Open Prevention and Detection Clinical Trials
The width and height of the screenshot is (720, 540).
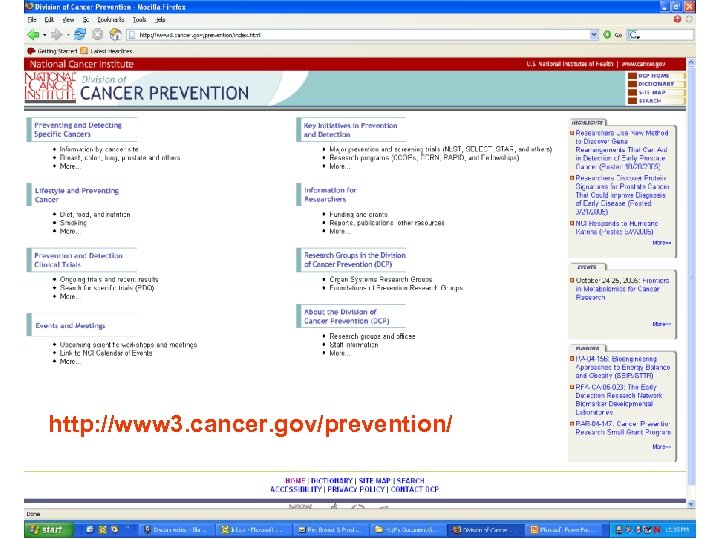pyautogui.click(x=79, y=260)
